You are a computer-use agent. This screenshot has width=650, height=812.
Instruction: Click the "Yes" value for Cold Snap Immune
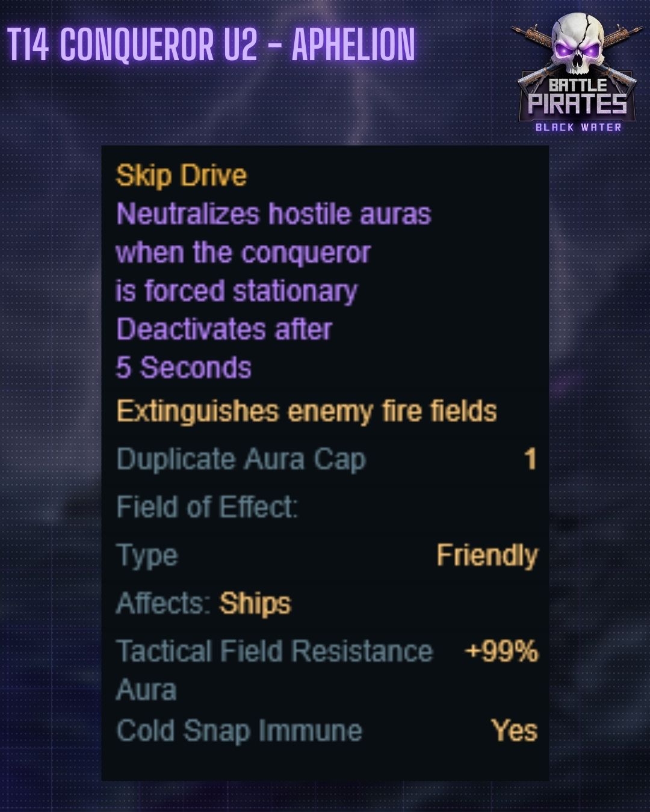514,731
